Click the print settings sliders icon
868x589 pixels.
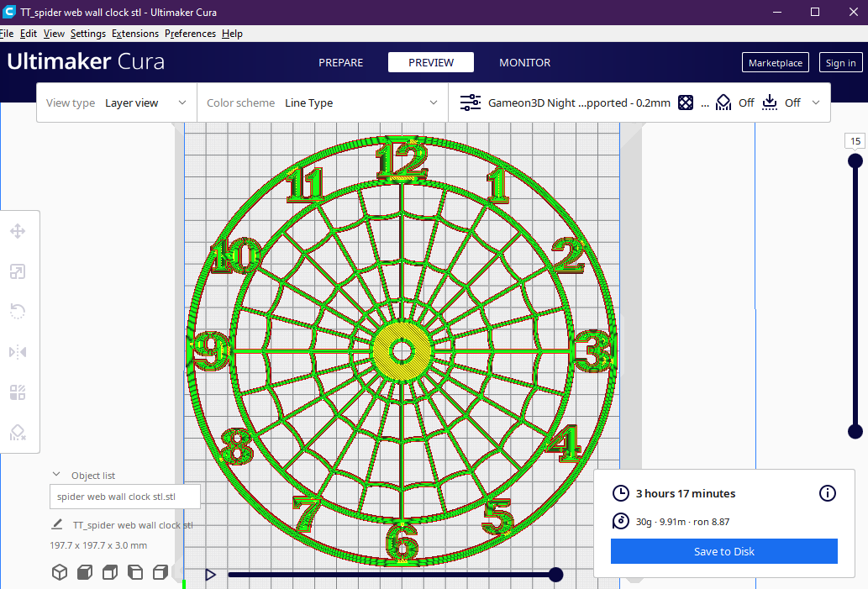471,103
